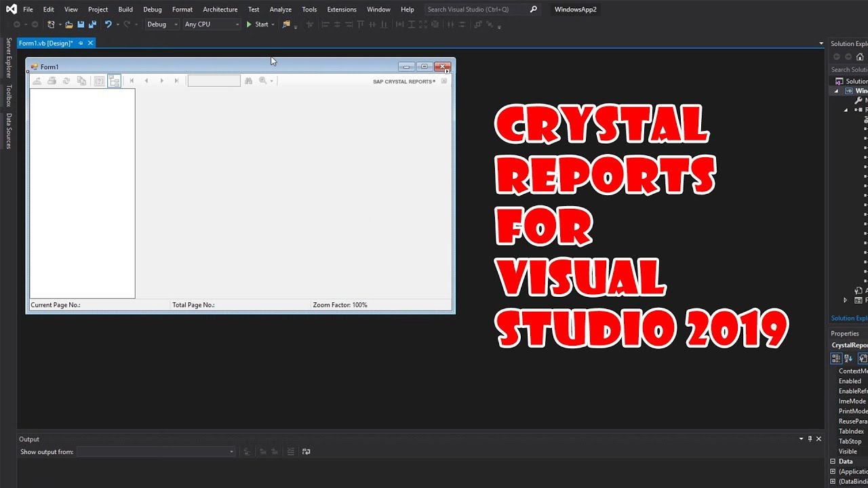Screen dimensions: 868x488
Task: Close the Output panel
Action: [x=818, y=439]
